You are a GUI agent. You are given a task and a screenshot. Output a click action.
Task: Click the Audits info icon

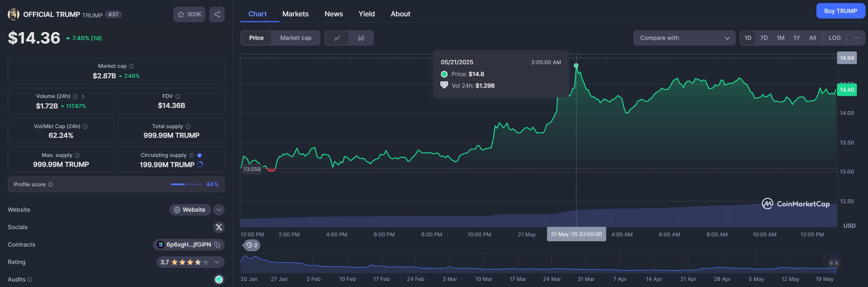(29, 280)
